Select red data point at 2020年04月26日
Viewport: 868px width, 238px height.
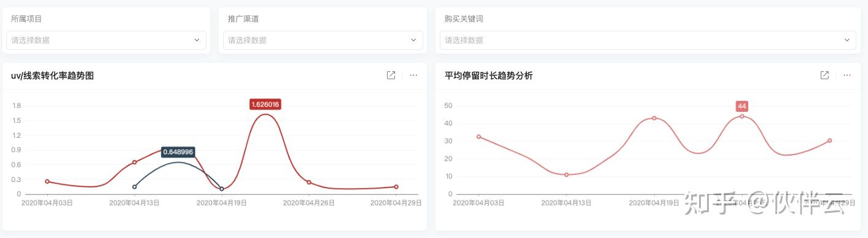click(x=309, y=182)
